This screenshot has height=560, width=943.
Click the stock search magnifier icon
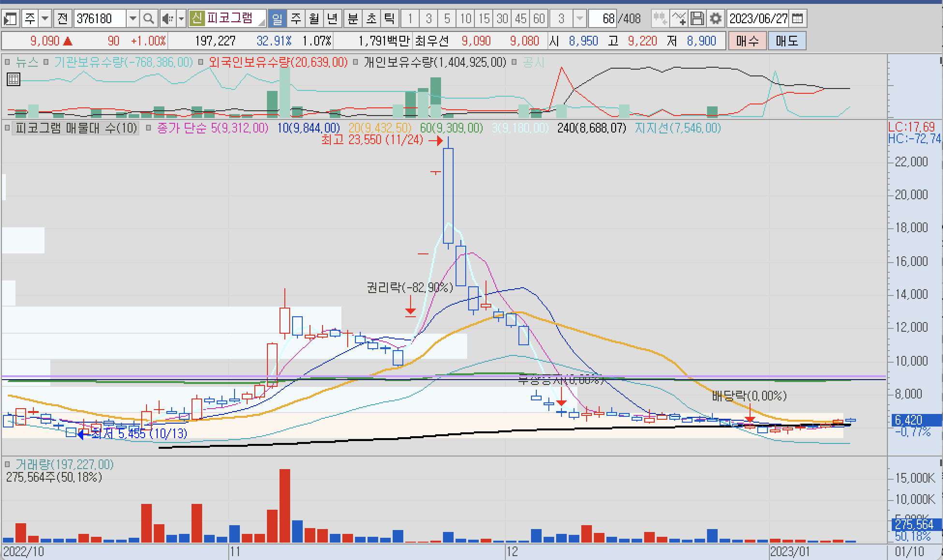point(149,19)
